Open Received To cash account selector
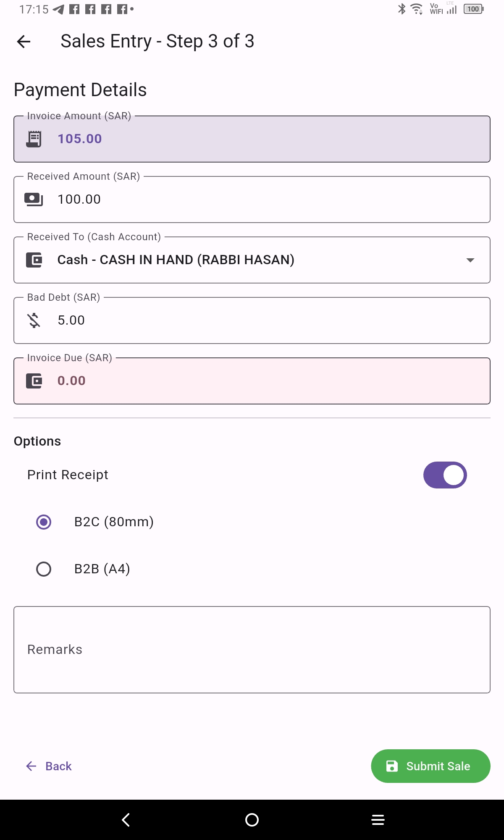Viewport: 504px width, 840px height. click(252, 260)
